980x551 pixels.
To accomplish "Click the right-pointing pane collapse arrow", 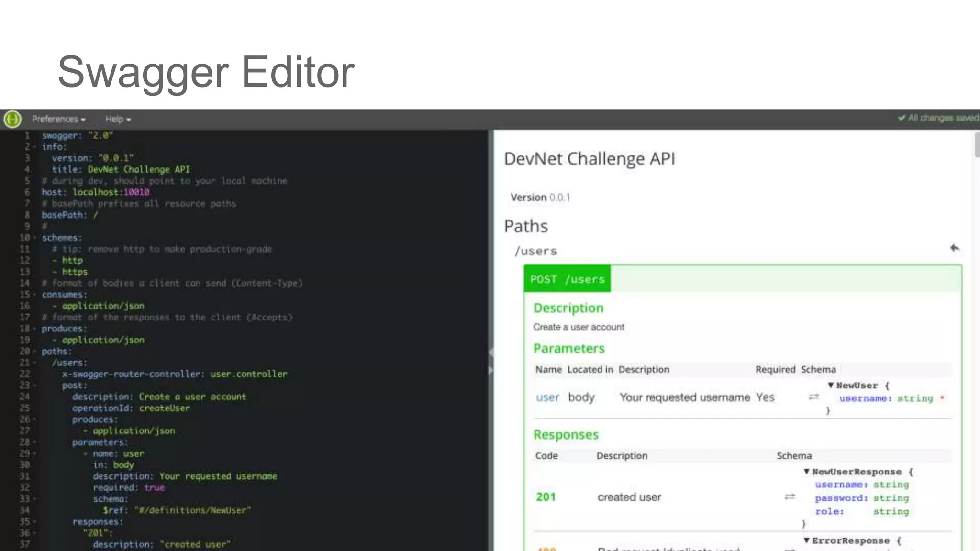I will point(491,370).
